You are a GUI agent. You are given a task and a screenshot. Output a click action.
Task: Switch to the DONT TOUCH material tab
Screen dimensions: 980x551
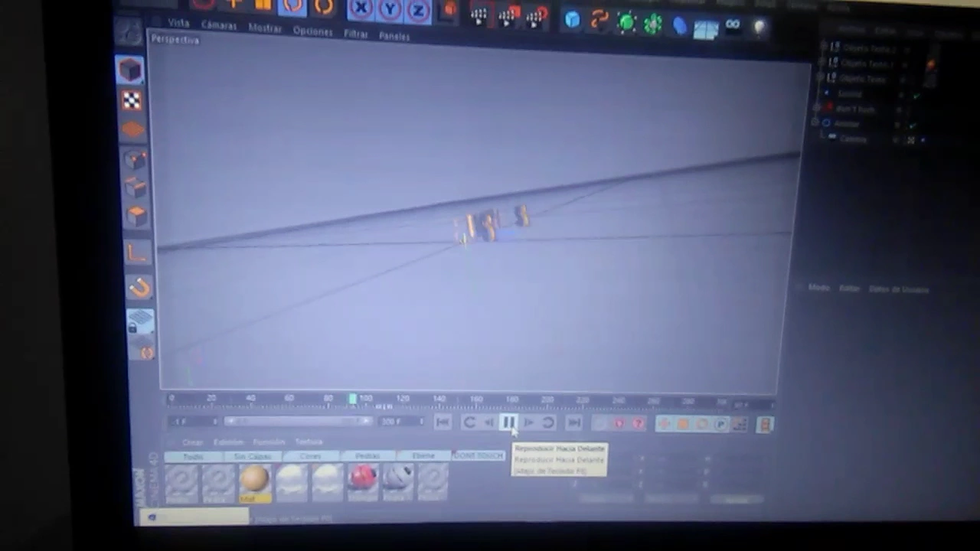coord(478,455)
